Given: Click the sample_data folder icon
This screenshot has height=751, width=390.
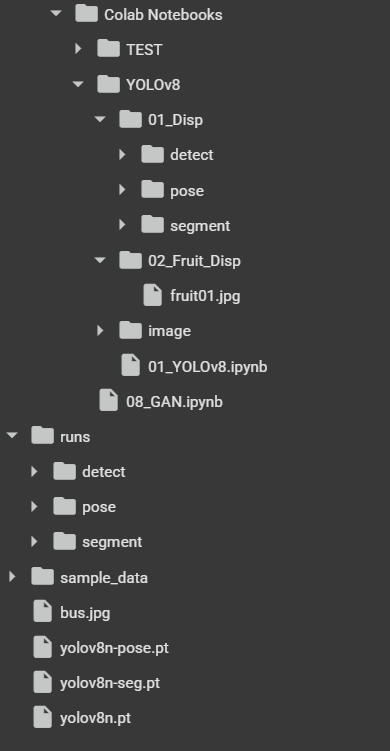Looking at the screenshot, I should click(42, 577).
